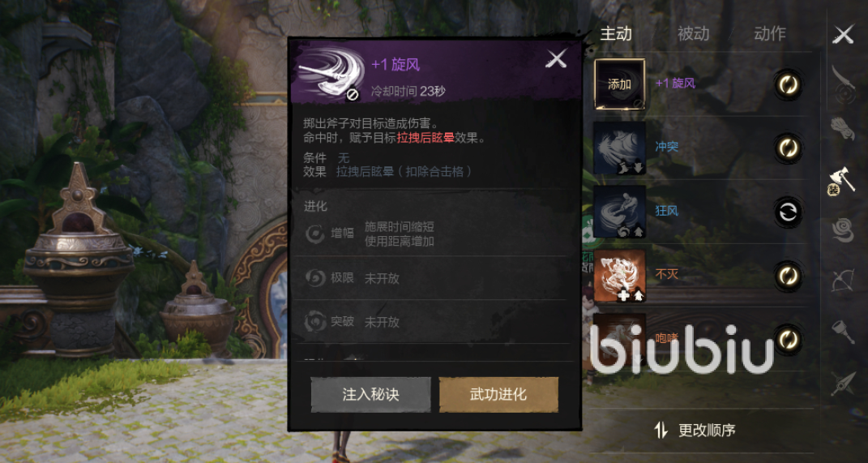Switch to the 动作 tab

point(769,34)
